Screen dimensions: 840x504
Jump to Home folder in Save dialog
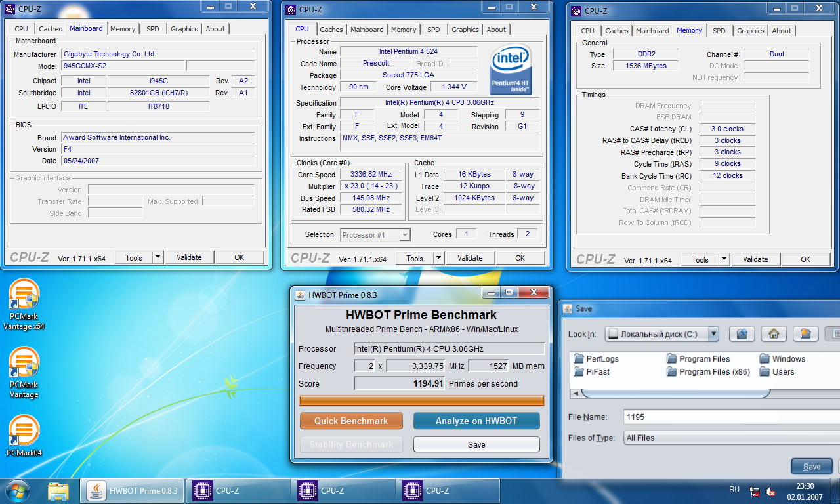click(774, 334)
